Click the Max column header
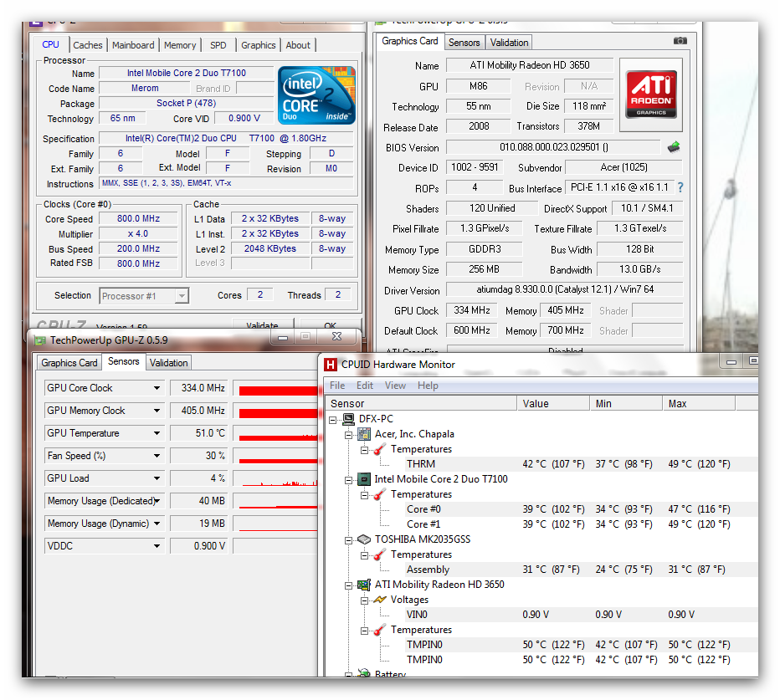This screenshot has width=780, height=700. pos(699,404)
